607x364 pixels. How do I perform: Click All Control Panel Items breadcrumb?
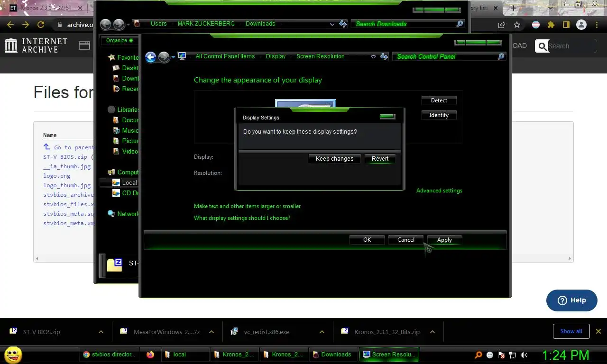(225, 56)
